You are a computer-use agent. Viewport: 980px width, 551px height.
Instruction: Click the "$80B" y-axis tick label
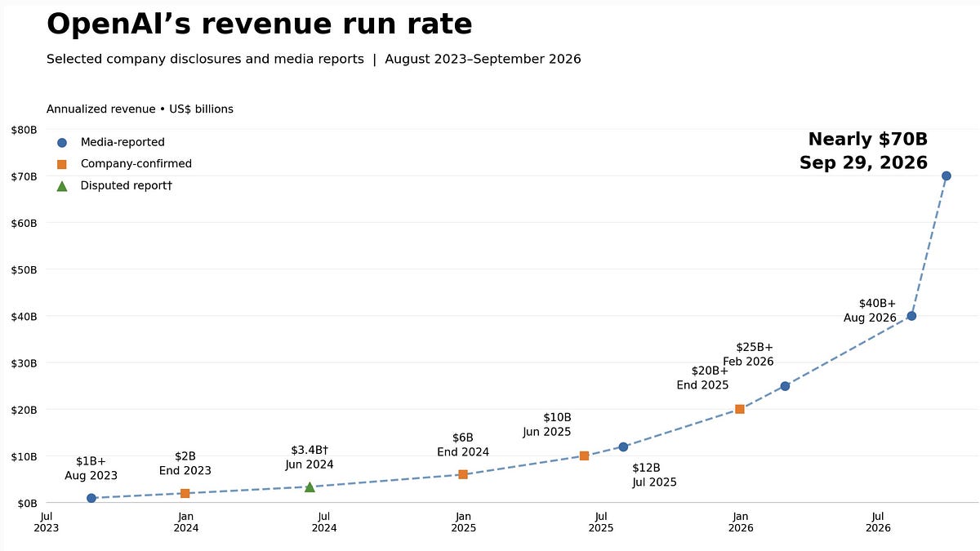24,129
